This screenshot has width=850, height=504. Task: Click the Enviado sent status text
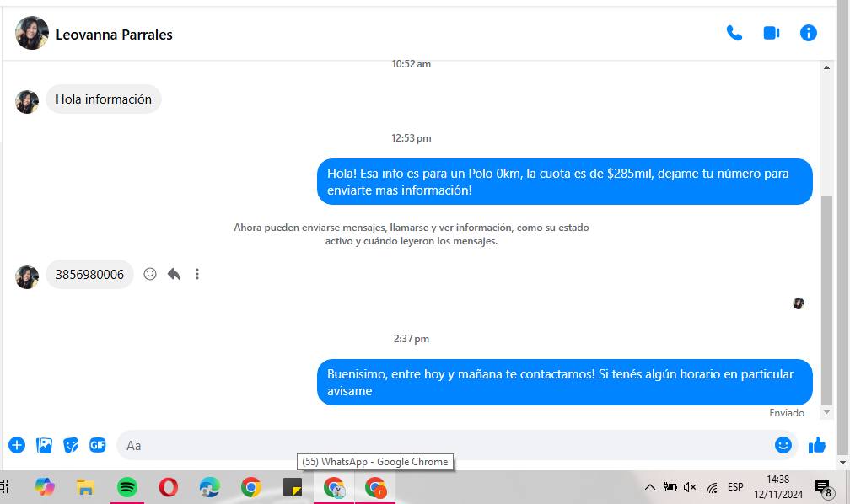pos(787,413)
